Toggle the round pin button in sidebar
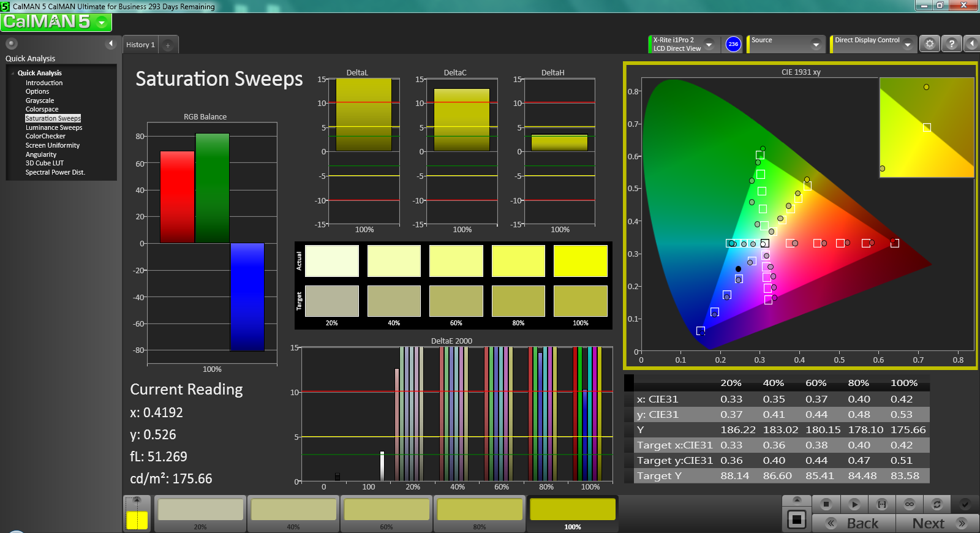The height and width of the screenshot is (533, 980). tap(11, 43)
